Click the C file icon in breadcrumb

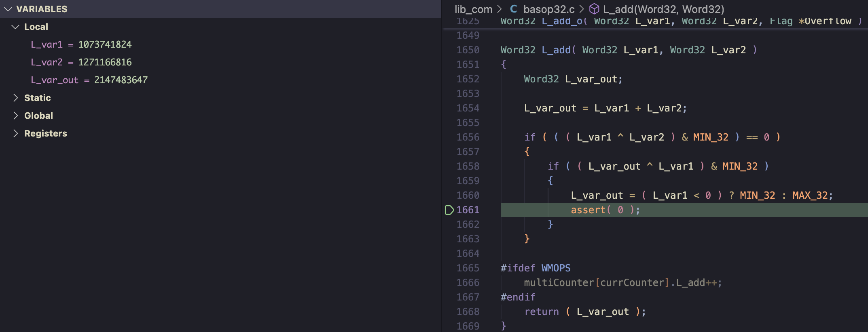click(513, 9)
